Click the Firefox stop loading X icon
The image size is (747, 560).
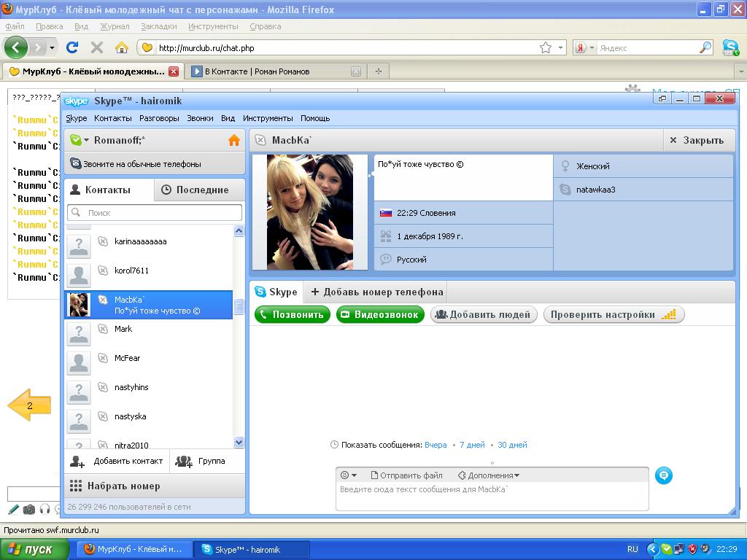(x=97, y=47)
